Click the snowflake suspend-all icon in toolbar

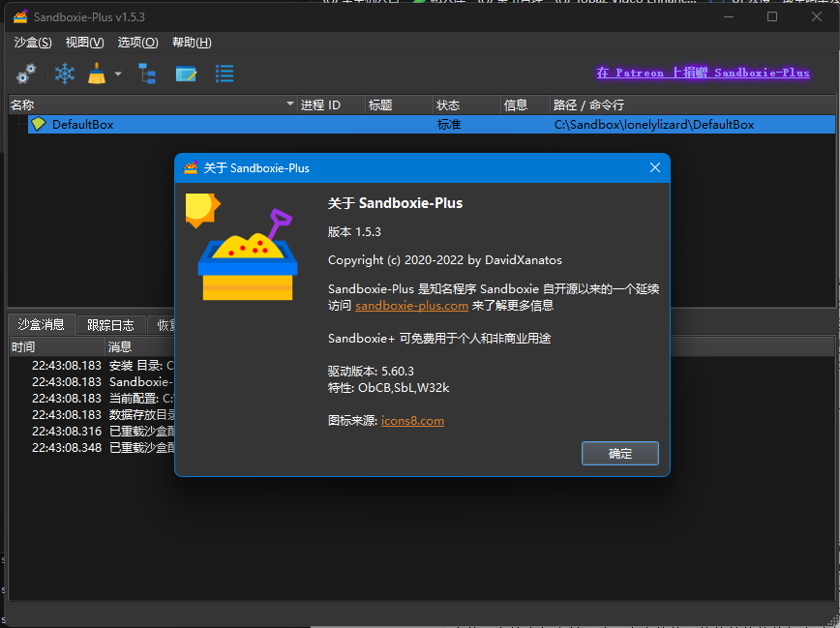click(64, 74)
